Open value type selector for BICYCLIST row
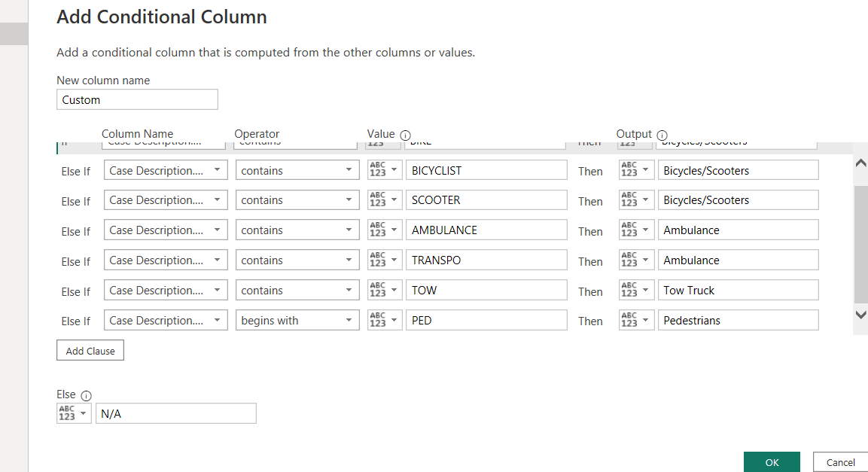Viewport: 868px width, 472px height. (x=384, y=170)
